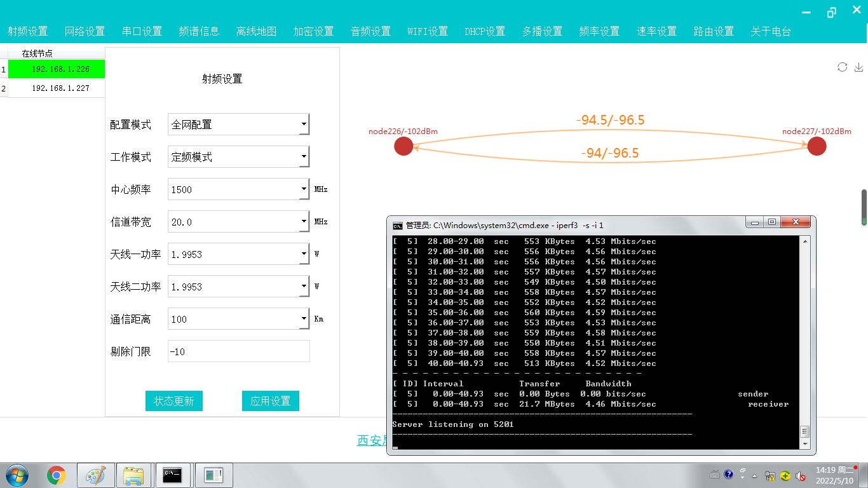Show hidden tray icons arrow

755,475
